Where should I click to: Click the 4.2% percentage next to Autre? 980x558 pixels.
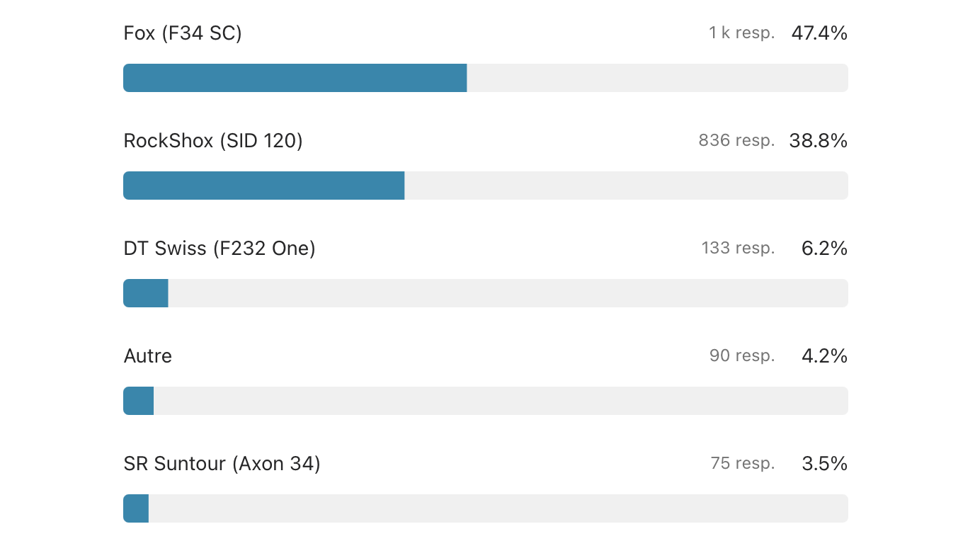(824, 355)
